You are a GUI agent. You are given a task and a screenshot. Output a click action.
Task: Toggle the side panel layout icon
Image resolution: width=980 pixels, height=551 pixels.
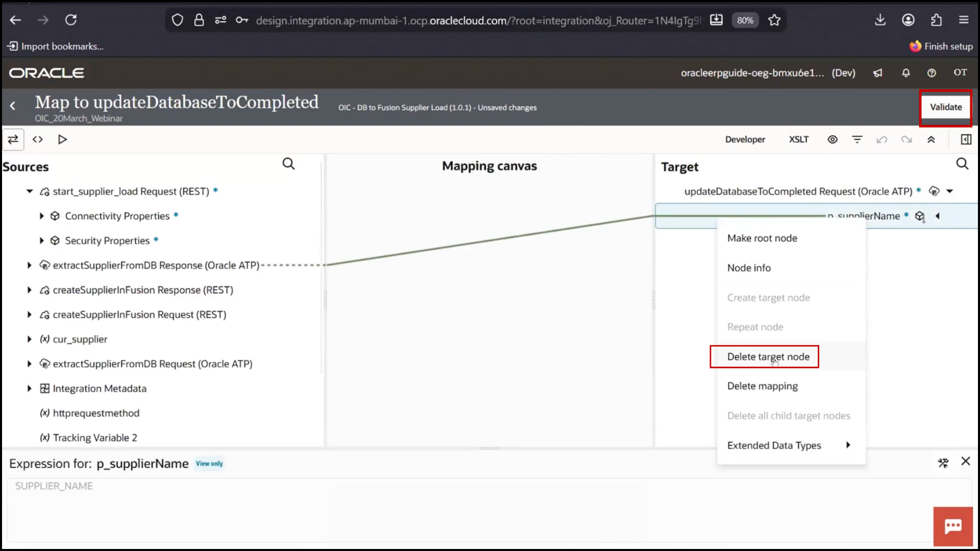[966, 139]
